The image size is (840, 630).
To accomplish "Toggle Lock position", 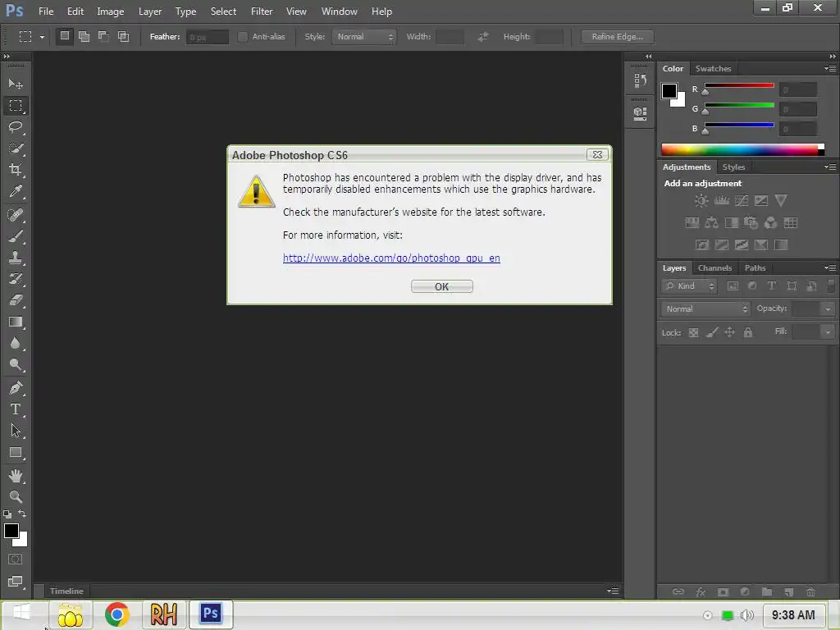I will coord(729,333).
